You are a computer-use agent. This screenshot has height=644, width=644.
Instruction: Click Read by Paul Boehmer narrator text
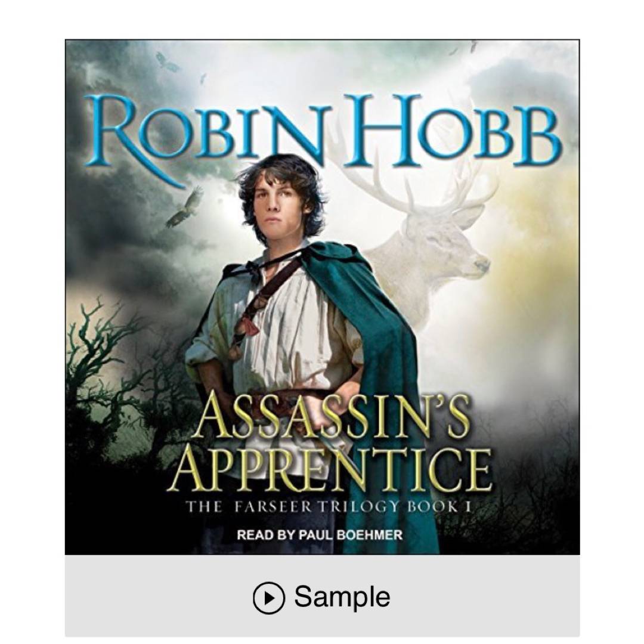[320, 535]
